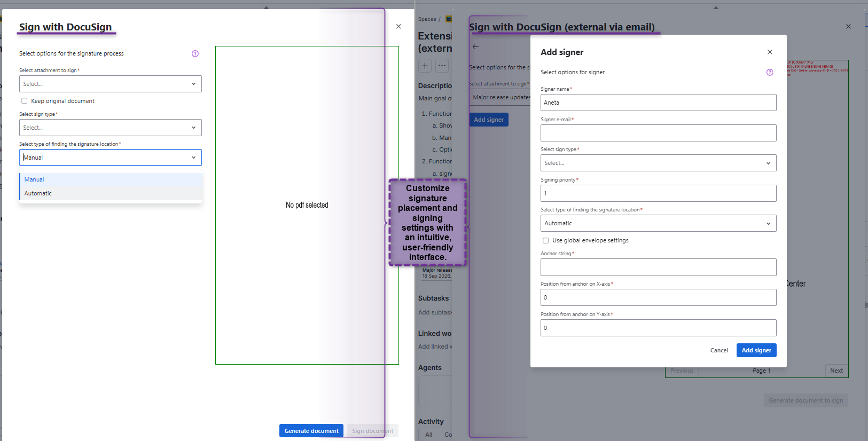The width and height of the screenshot is (868, 441).
Task: Focus the Signer e-mail field
Action: coord(658,133)
